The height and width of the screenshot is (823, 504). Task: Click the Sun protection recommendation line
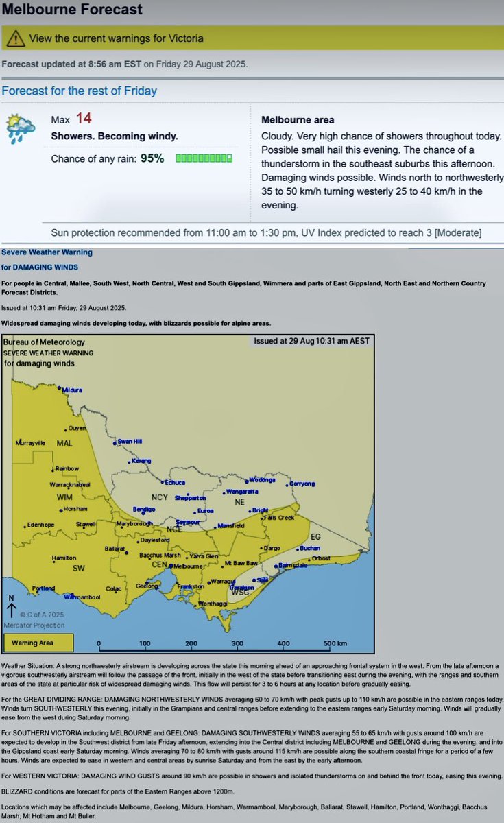(266, 232)
